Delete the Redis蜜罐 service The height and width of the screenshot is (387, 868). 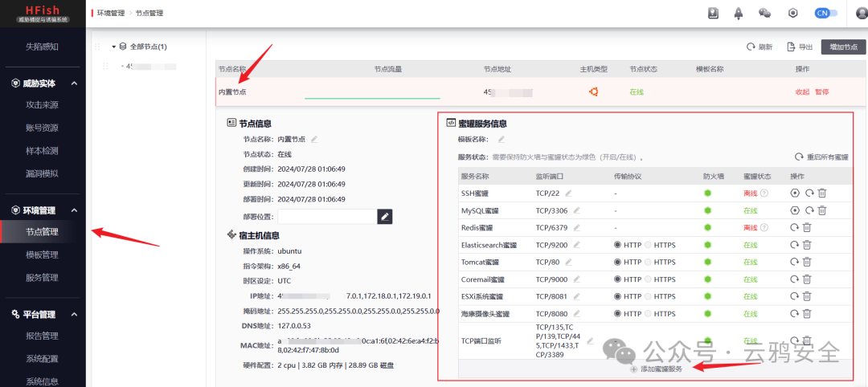coord(807,227)
